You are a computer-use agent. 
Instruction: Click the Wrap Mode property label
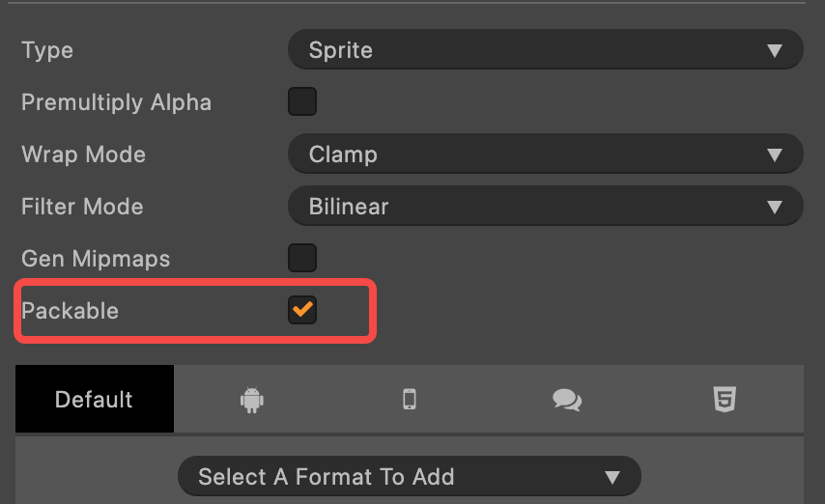coord(83,154)
